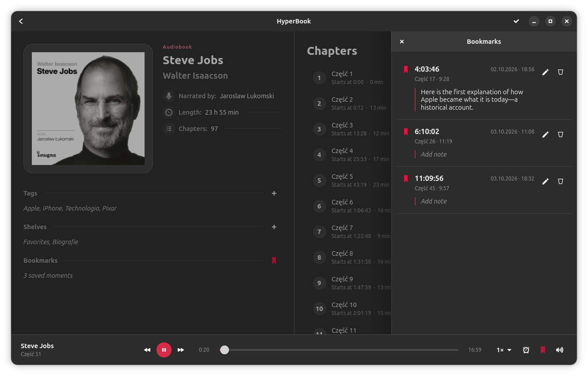The width and height of the screenshot is (588, 376).
Task: Skip forward with the fast-forward button
Action: coord(181,350)
